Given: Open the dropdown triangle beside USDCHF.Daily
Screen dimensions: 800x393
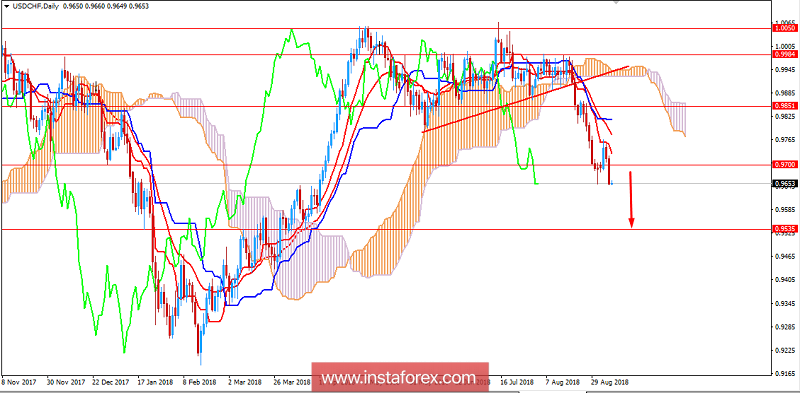Looking at the screenshot, I should click(x=6, y=8).
